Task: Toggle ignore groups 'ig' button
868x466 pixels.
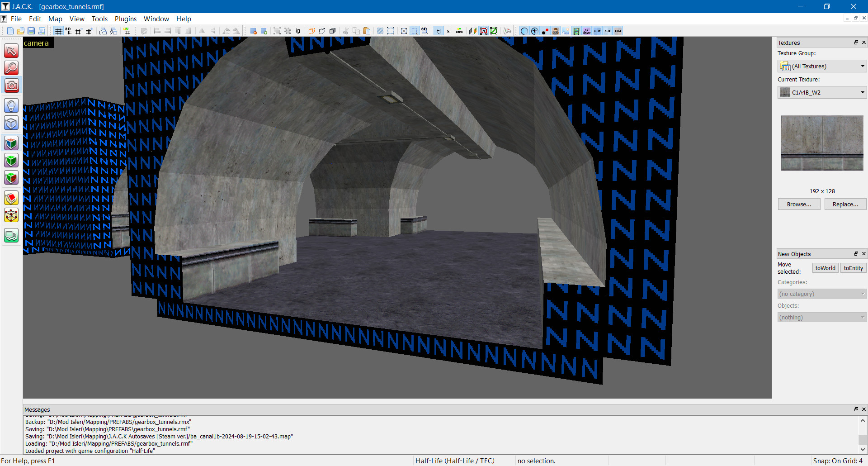Action: [298, 31]
